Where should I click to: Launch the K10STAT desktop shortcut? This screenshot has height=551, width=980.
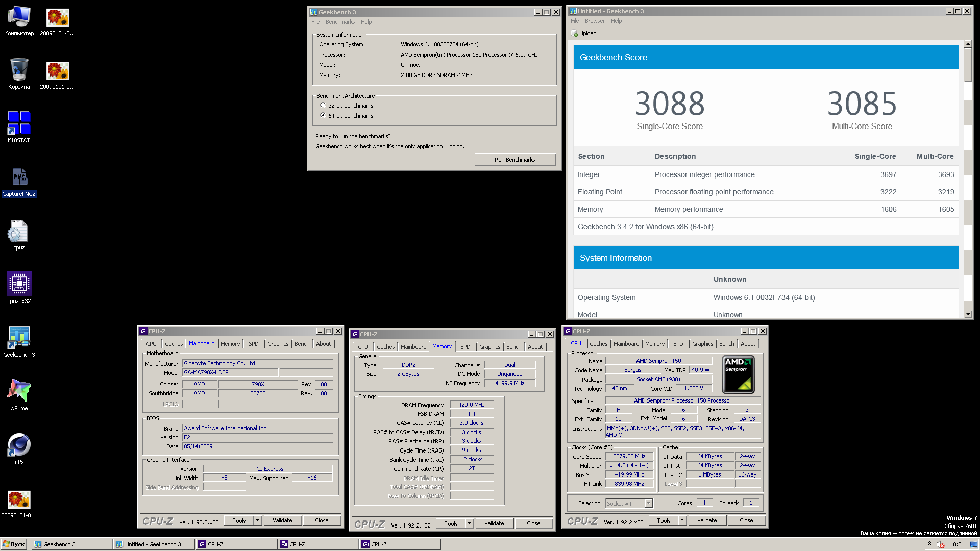(x=19, y=128)
